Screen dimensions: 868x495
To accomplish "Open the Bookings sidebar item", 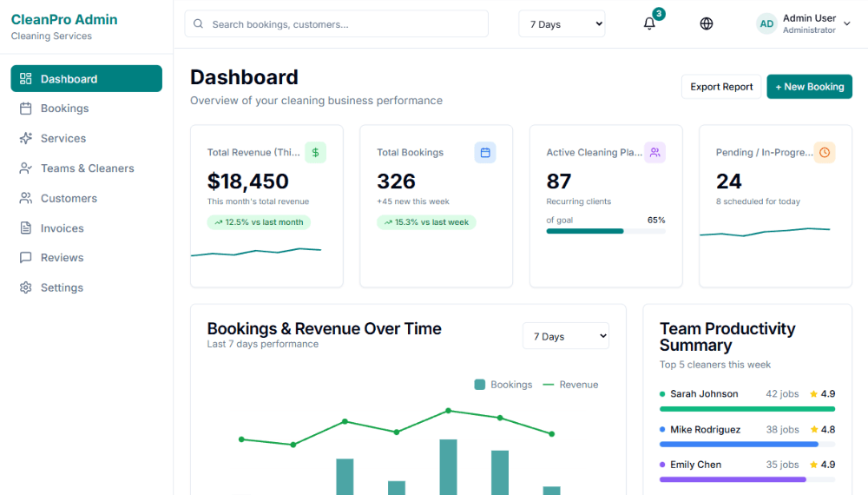I will pos(86,109).
